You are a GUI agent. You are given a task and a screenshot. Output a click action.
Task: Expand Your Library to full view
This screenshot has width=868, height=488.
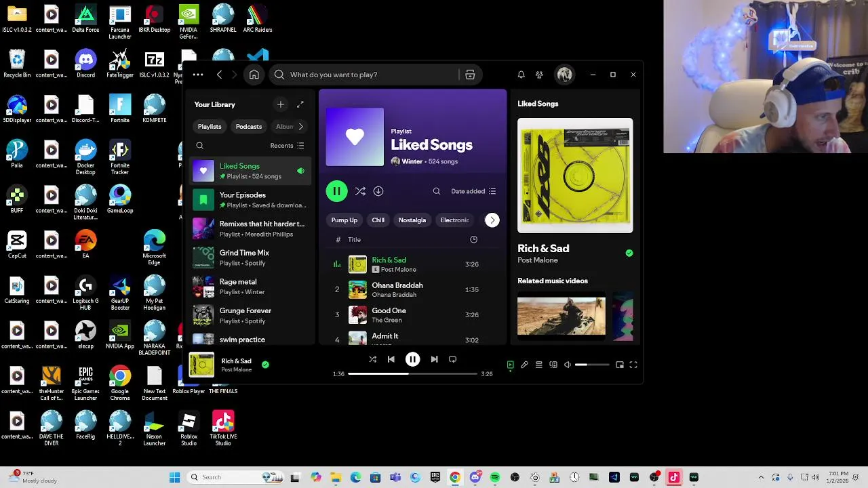pos(300,104)
